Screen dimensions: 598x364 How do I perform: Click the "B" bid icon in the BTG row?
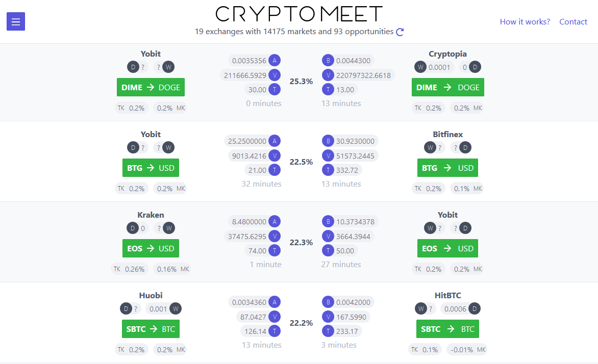tap(328, 141)
